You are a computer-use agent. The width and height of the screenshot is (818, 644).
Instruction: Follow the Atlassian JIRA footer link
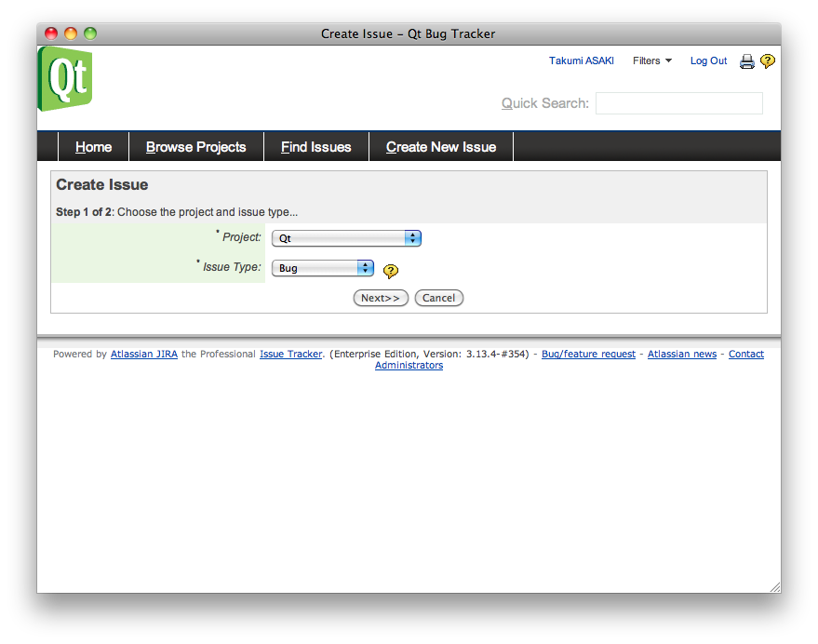point(143,355)
